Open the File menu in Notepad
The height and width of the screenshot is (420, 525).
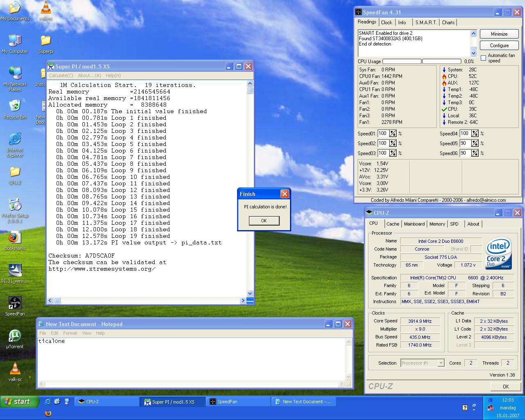[43, 333]
